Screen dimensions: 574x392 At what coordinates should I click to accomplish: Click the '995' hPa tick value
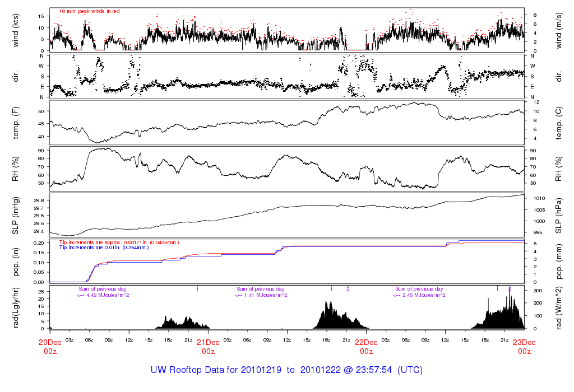pos(538,232)
